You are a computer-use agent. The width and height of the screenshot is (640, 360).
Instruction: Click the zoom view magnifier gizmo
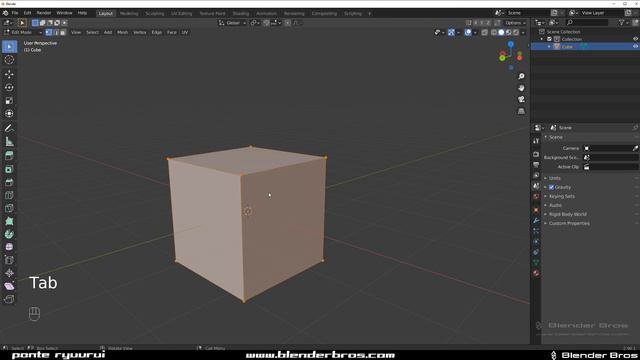tap(521, 76)
